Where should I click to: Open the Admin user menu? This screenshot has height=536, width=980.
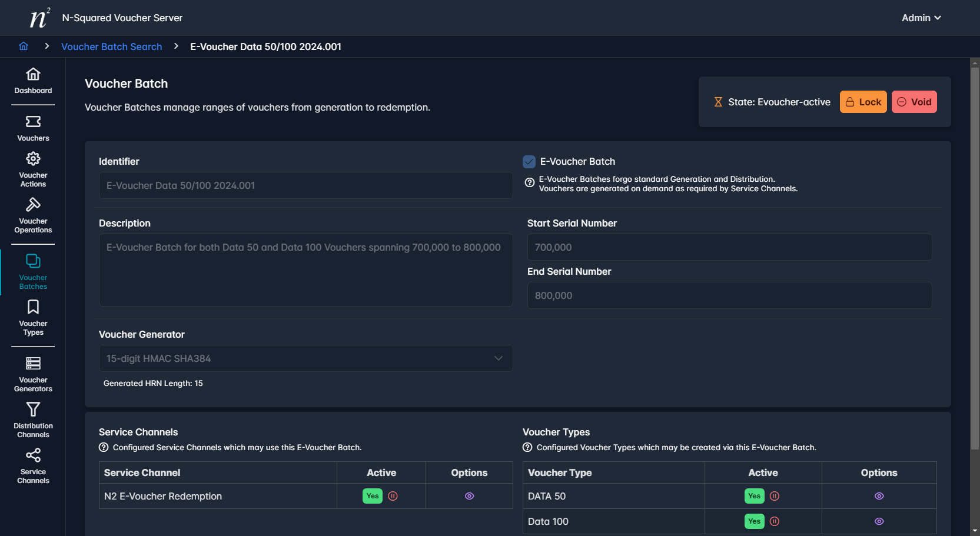(x=921, y=18)
